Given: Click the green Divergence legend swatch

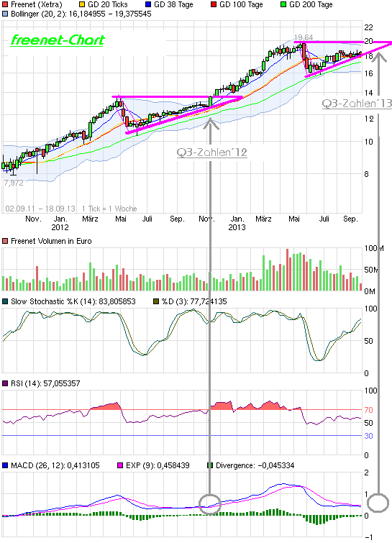Looking at the screenshot, I should (x=210, y=465).
